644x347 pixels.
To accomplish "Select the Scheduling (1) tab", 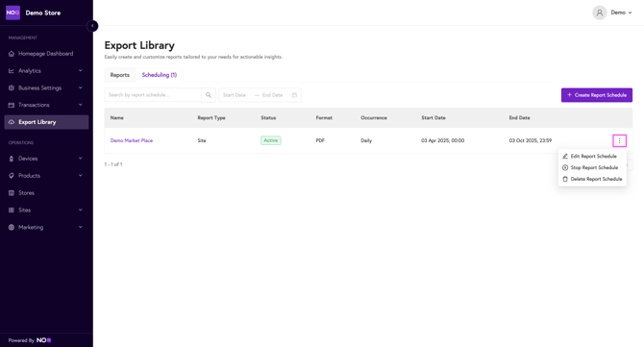I will click(x=160, y=75).
